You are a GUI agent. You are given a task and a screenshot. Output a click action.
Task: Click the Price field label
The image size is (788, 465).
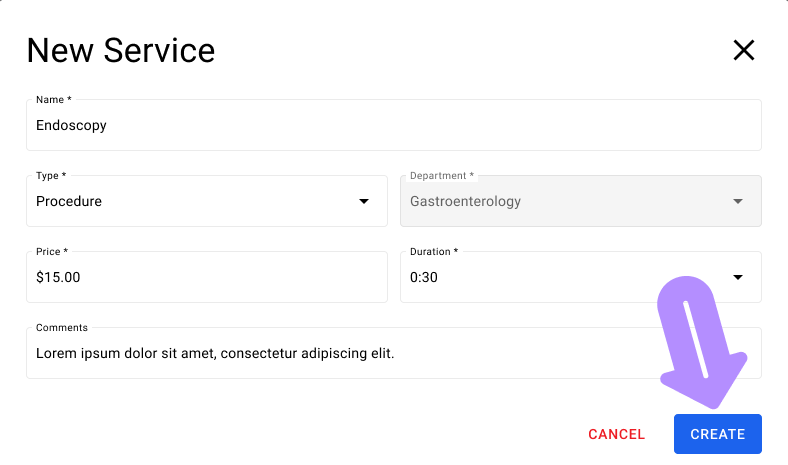52,252
